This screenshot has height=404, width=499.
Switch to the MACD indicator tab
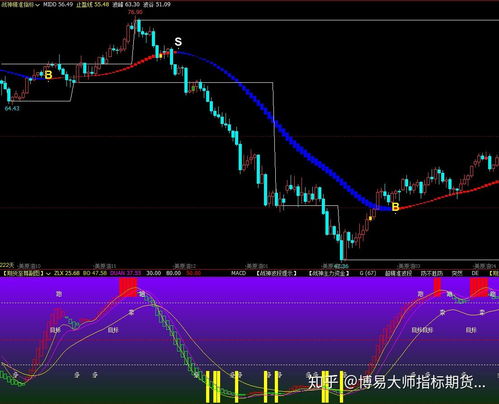point(238,273)
